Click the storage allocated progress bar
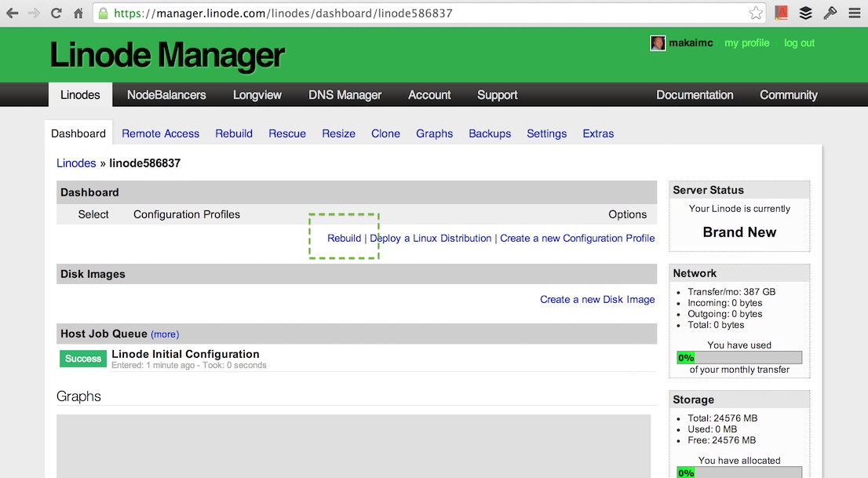 (739, 473)
